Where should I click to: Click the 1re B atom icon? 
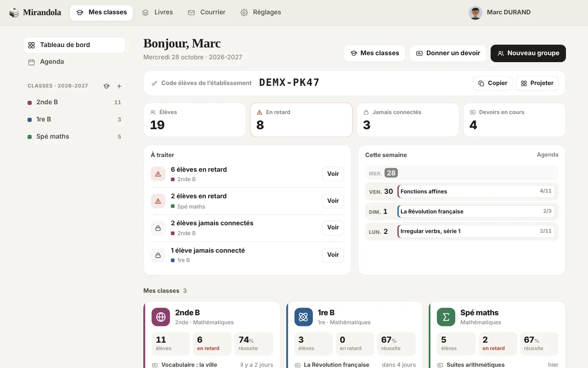303,317
